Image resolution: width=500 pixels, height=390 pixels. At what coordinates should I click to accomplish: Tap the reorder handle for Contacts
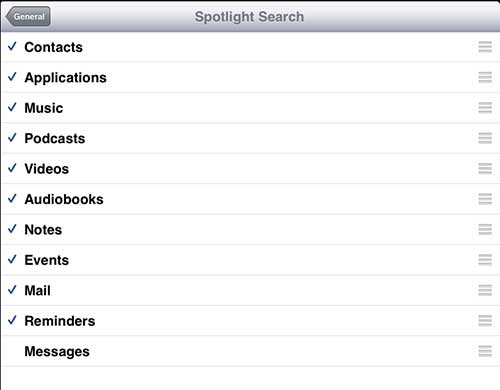tap(485, 47)
